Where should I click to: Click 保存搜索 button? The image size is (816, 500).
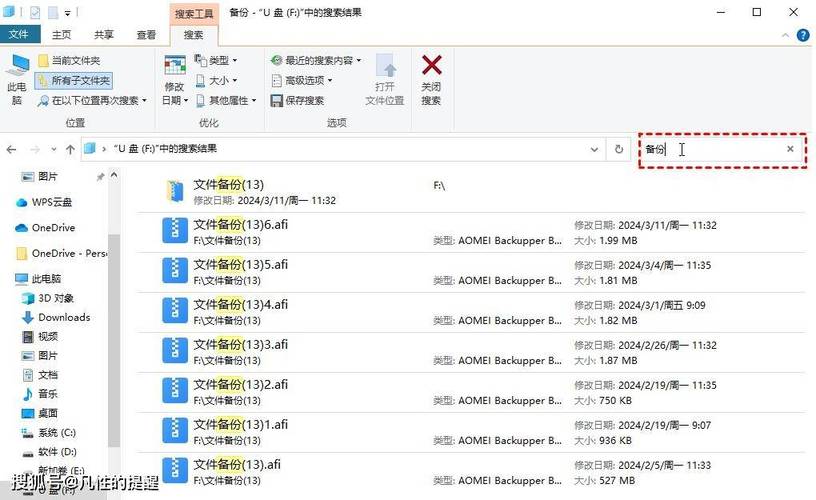297,100
